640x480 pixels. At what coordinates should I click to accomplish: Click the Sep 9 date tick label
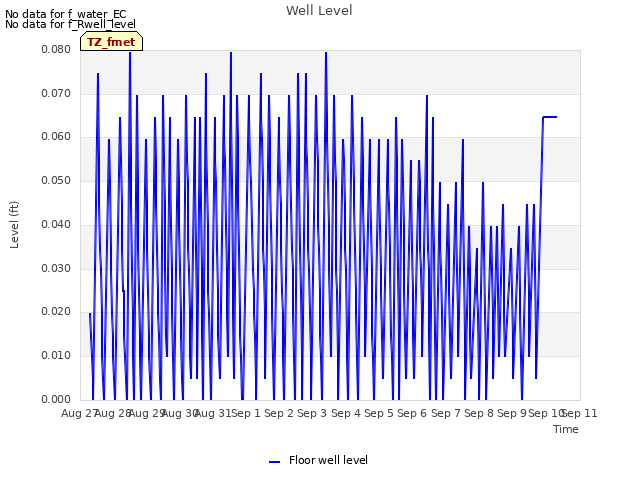(x=512, y=413)
